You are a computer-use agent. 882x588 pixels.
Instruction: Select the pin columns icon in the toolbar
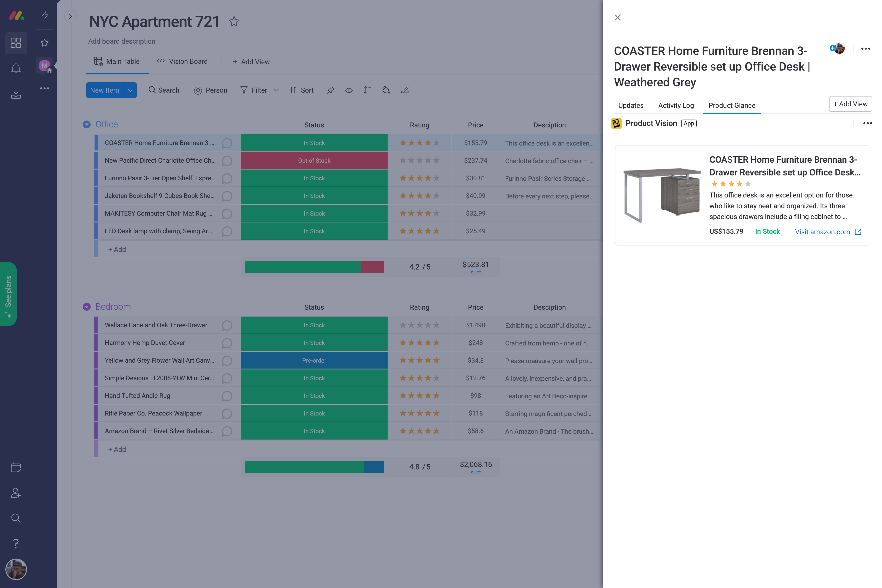(x=330, y=90)
